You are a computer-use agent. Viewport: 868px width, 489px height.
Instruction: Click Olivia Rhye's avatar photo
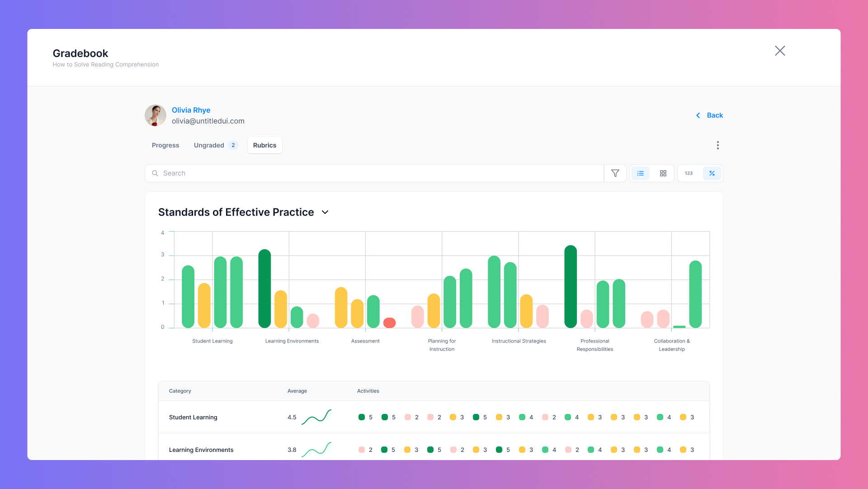point(156,115)
